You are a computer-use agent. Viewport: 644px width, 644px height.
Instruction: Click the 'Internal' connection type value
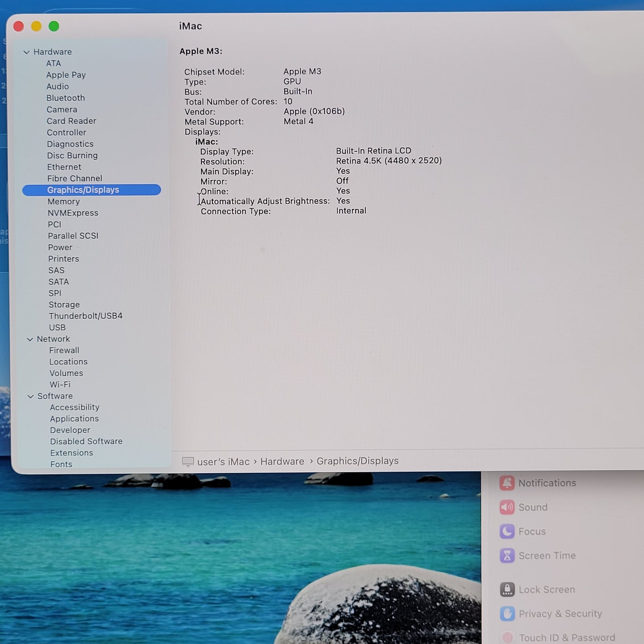click(x=351, y=211)
